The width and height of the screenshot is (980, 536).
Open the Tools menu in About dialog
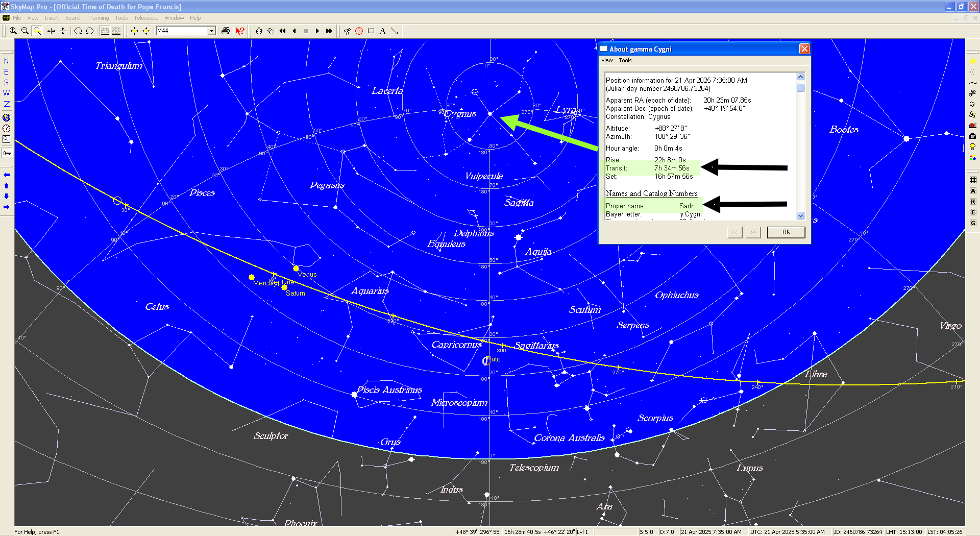click(x=625, y=60)
